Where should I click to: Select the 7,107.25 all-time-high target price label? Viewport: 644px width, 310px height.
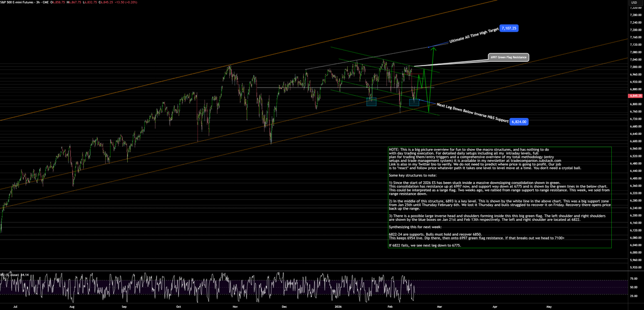pos(509,28)
